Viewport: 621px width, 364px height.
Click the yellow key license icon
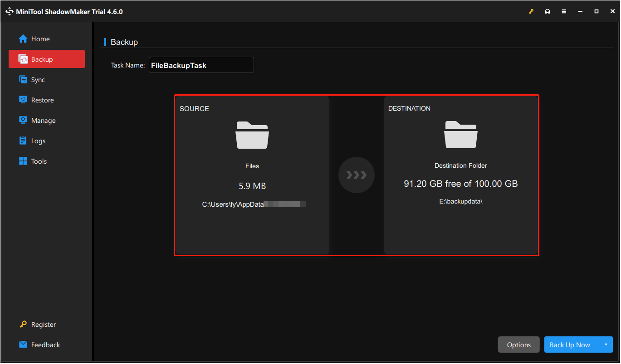tap(531, 11)
